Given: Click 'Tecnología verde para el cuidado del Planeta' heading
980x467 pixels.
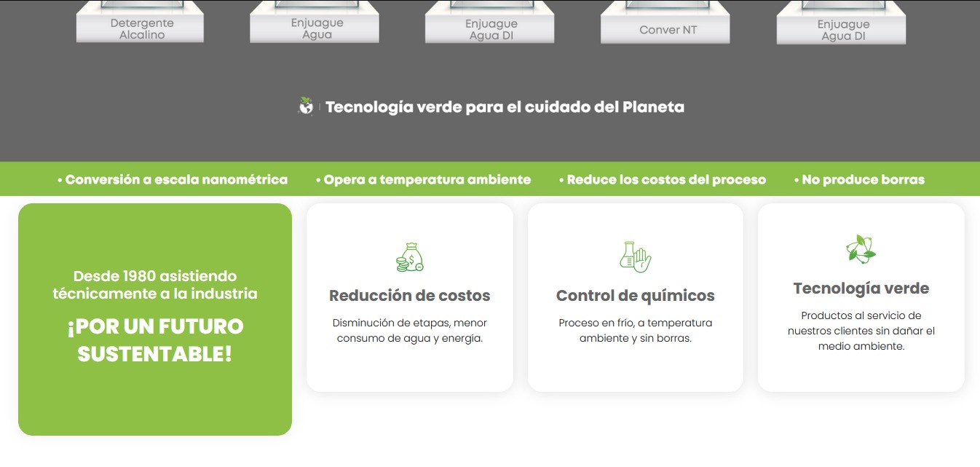Looking at the screenshot, I should tap(505, 107).
